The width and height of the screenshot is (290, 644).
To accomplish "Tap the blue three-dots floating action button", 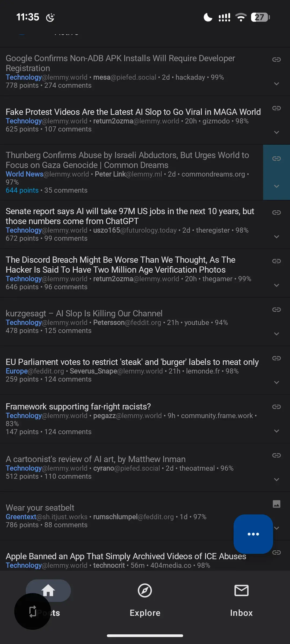I will pos(253,534).
